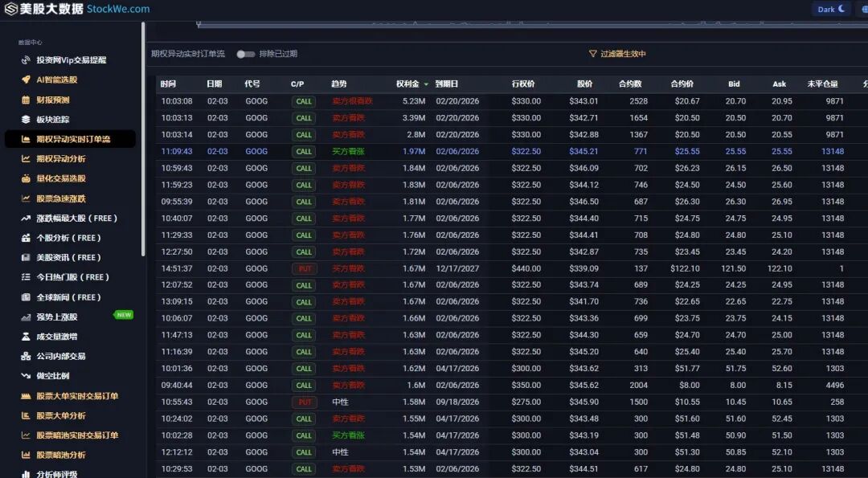This screenshot has width=868, height=478.
Task: Click the news icon for 全球新闻
Action: click(26, 297)
